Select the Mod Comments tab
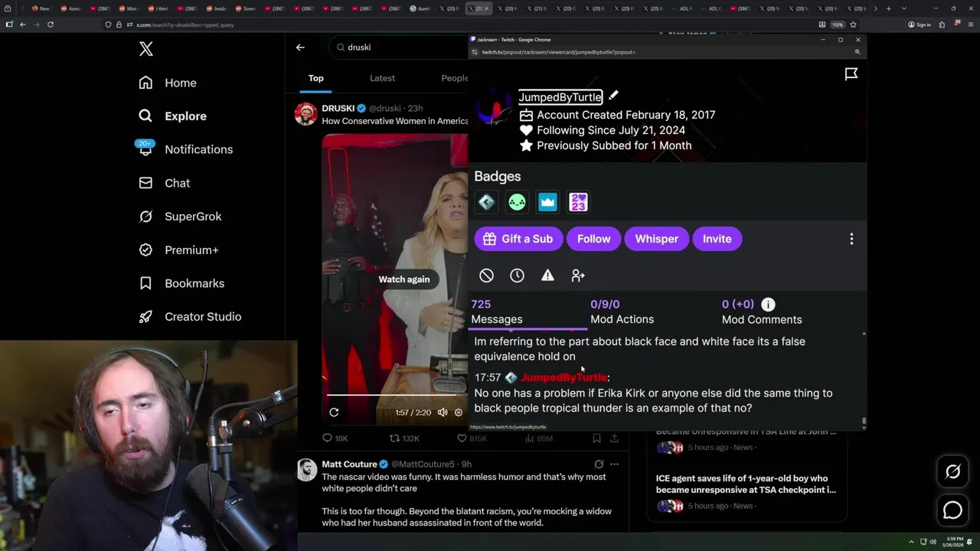980x551 pixels. [762, 312]
